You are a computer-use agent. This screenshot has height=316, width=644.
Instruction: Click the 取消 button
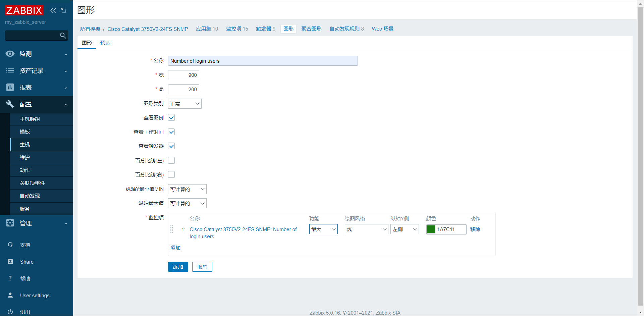[x=202, y=267]
